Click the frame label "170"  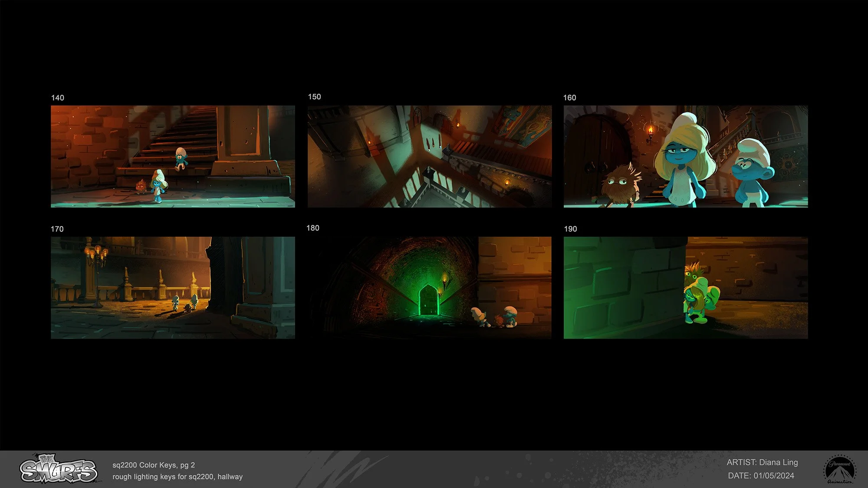click(x=57, y=229)
